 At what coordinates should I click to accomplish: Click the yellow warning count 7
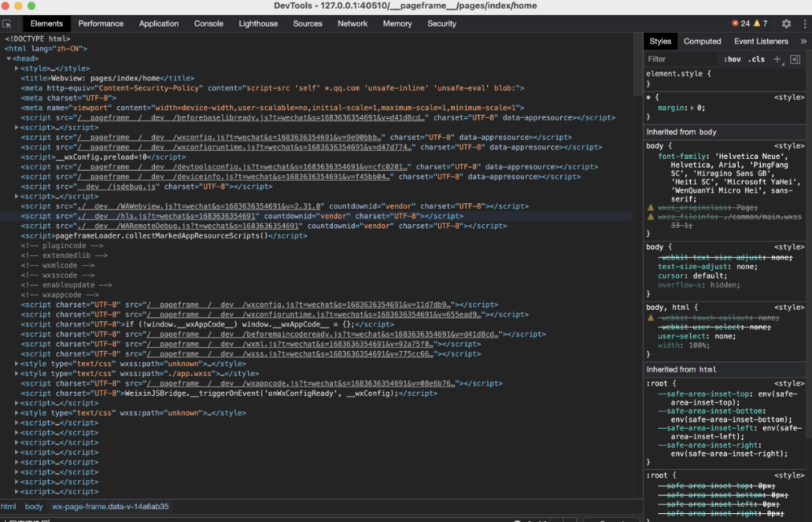tap(761, 23)
